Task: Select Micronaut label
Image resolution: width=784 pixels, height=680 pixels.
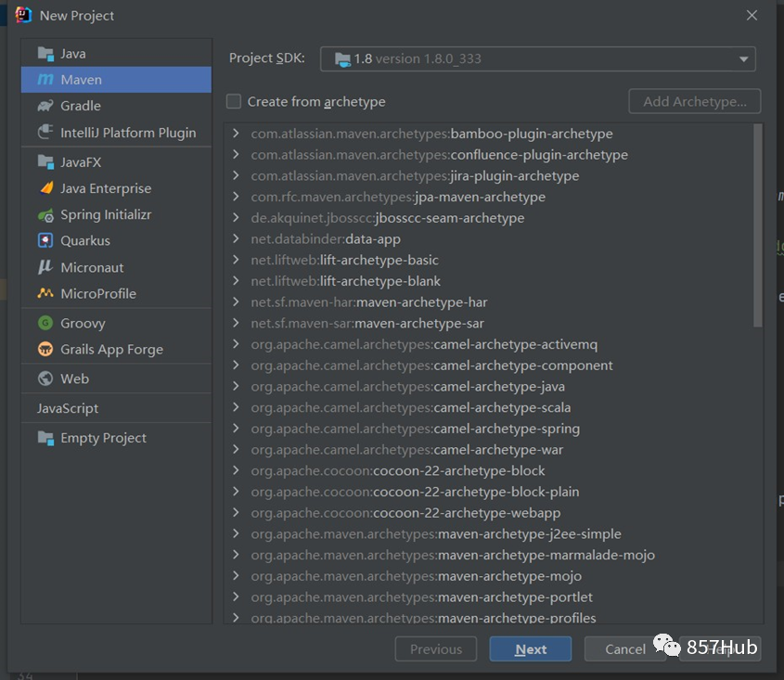Action: click(x=92, y=267)
